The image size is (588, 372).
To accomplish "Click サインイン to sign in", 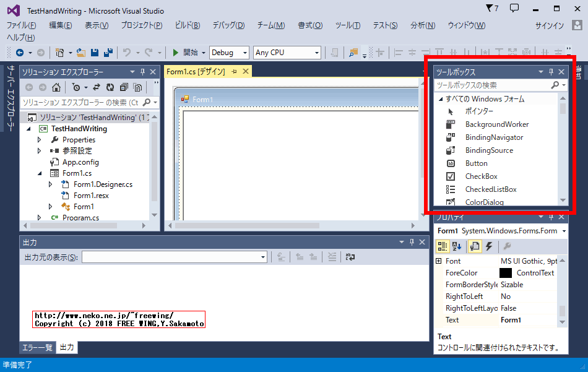I will [549, 25].
